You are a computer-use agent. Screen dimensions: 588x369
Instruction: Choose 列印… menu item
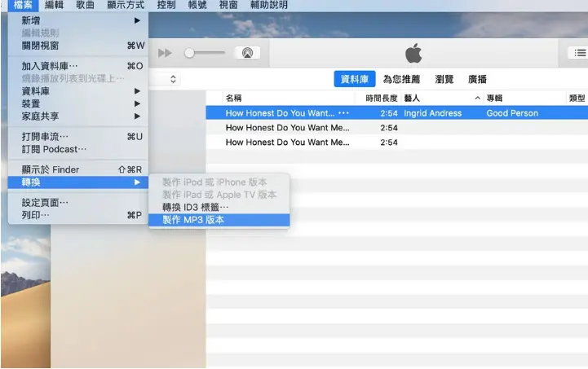click(x=78, y=215)
